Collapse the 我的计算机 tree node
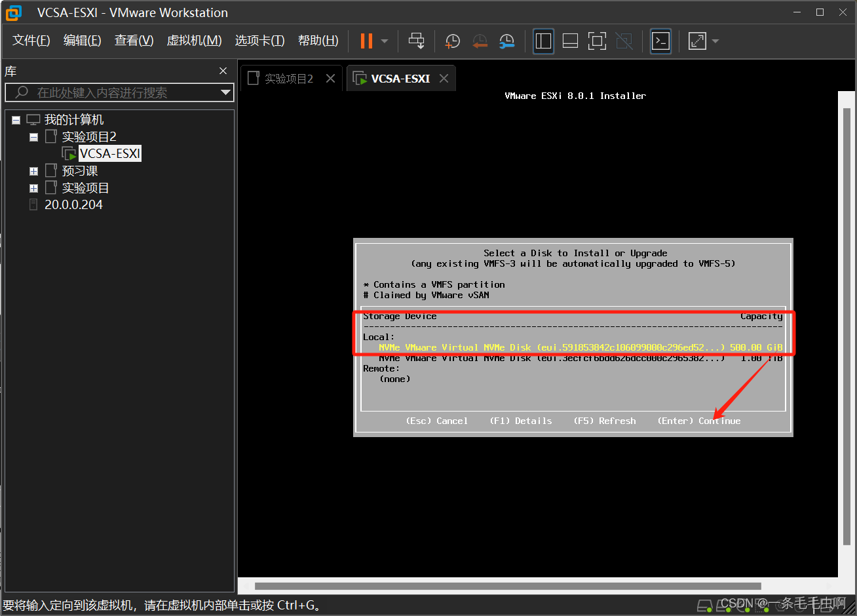The image size is (857, 616). [x=16, y=121]
